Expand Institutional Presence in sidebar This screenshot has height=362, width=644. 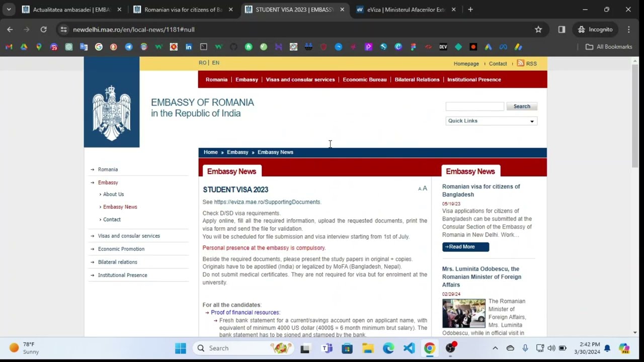pos(122,275)
